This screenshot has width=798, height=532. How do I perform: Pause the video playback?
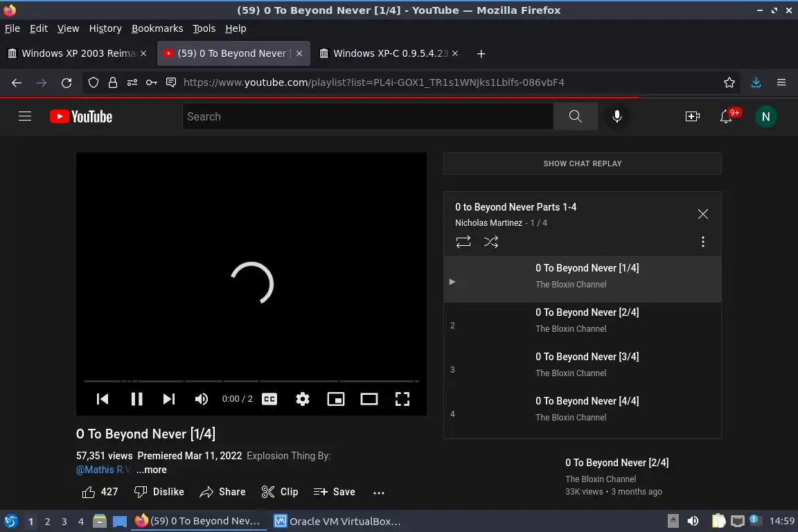point(137,399)
